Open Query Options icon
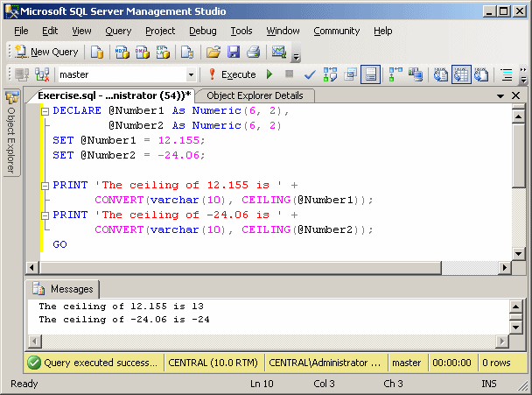Screen dimensions: 532x395 click(x=350, y=74)
